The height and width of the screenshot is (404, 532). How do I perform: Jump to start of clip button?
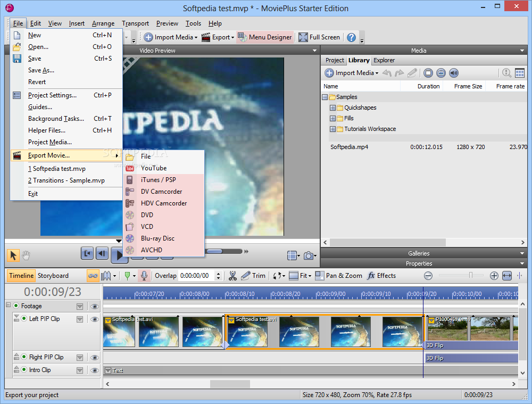[x=87, y=253]
